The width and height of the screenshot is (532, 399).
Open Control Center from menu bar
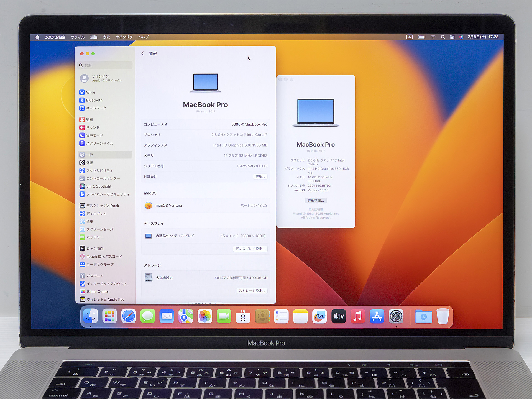pos(452,37)
